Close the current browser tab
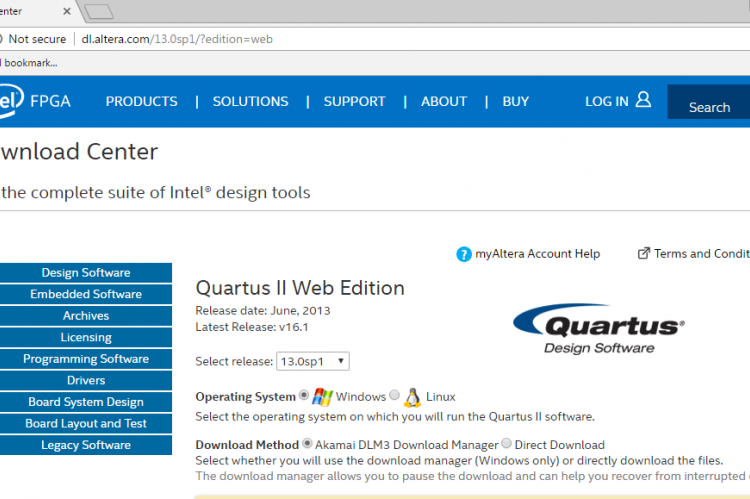Screen dimensions: 750x499 67,11
